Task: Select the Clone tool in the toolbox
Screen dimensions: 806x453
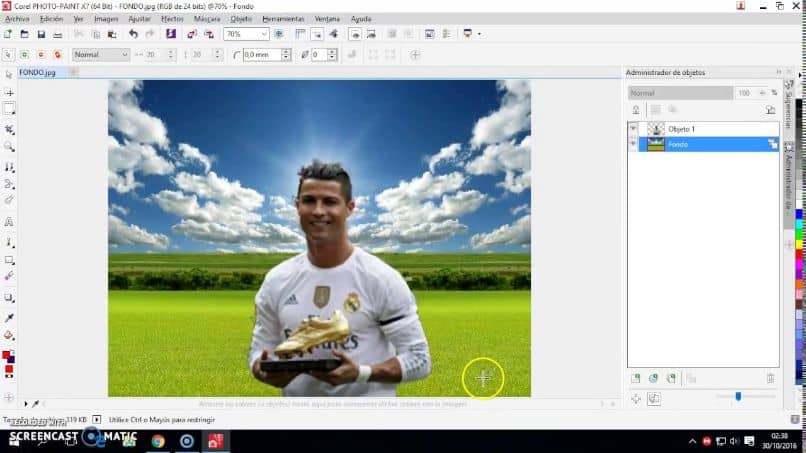Action: [x=9, y=167]
